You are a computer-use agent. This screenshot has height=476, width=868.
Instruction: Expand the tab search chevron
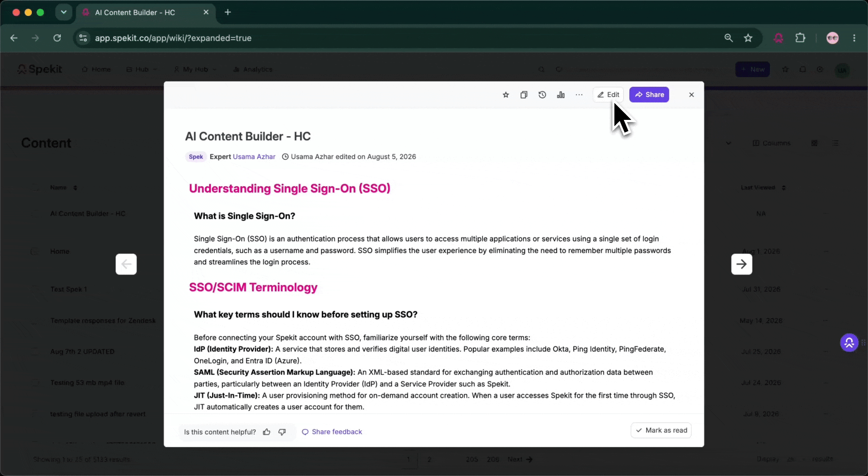click(64, 12)
